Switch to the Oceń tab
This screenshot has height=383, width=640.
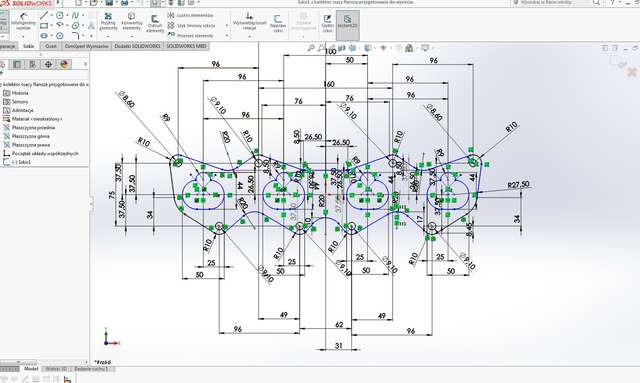pos(51,46)
